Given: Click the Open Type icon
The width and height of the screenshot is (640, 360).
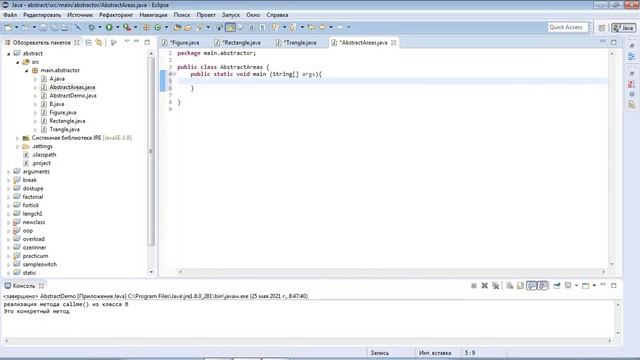Looking at the screenshot, I should (177, 27).
